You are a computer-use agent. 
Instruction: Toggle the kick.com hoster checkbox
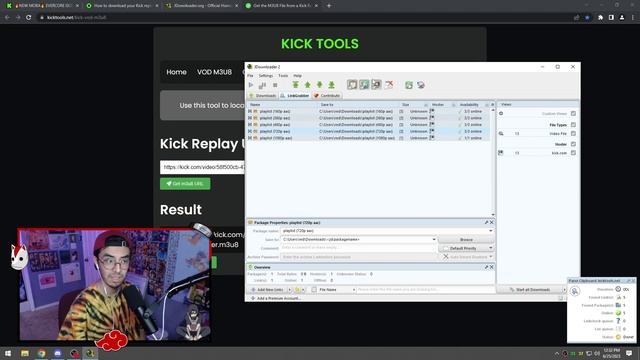click(x=573, y=153)
